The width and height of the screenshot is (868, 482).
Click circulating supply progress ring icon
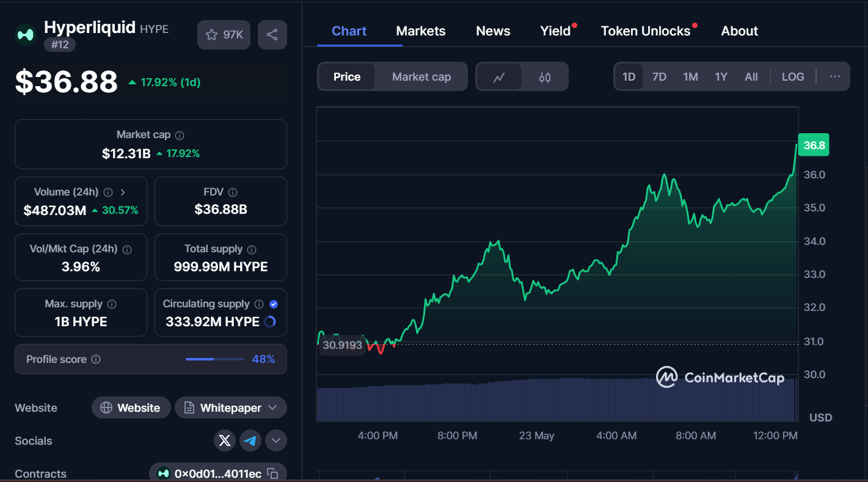tap(270, 321)
